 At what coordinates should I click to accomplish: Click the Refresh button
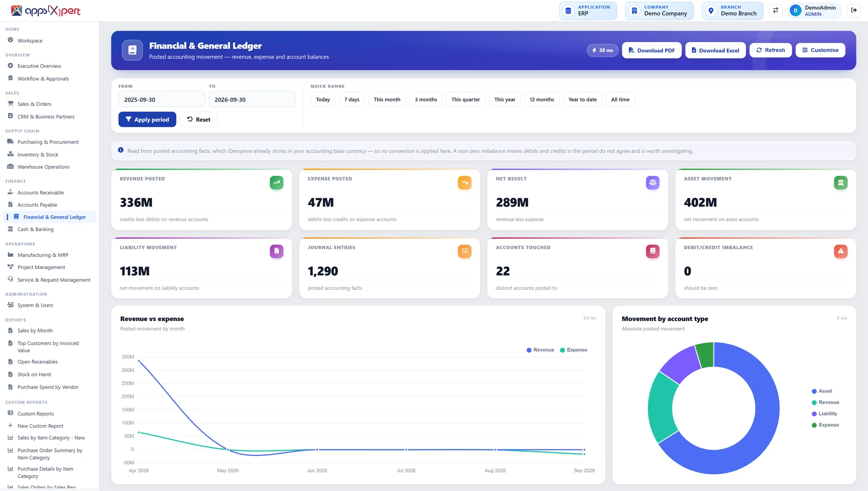(x=770, y=50)
